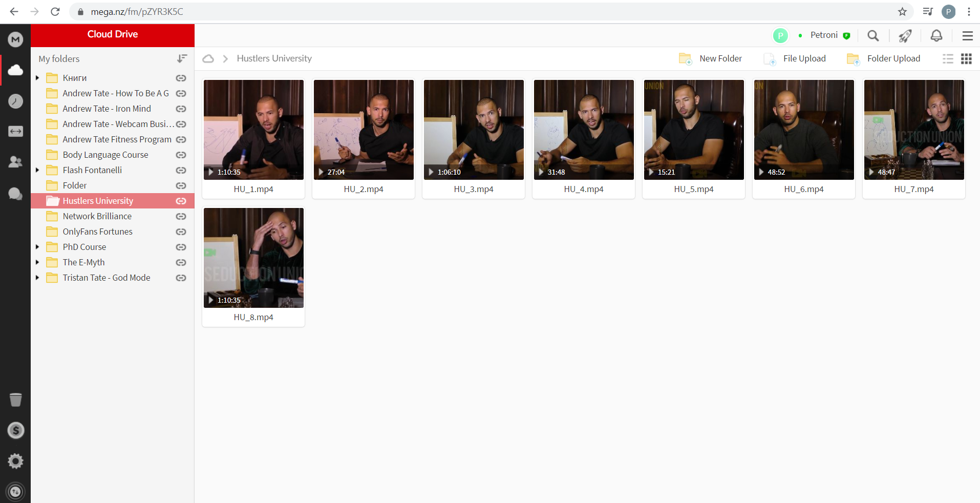Screen dimensions: 980x503
Task: Click the File Upload button
Action: pos(794,58)
